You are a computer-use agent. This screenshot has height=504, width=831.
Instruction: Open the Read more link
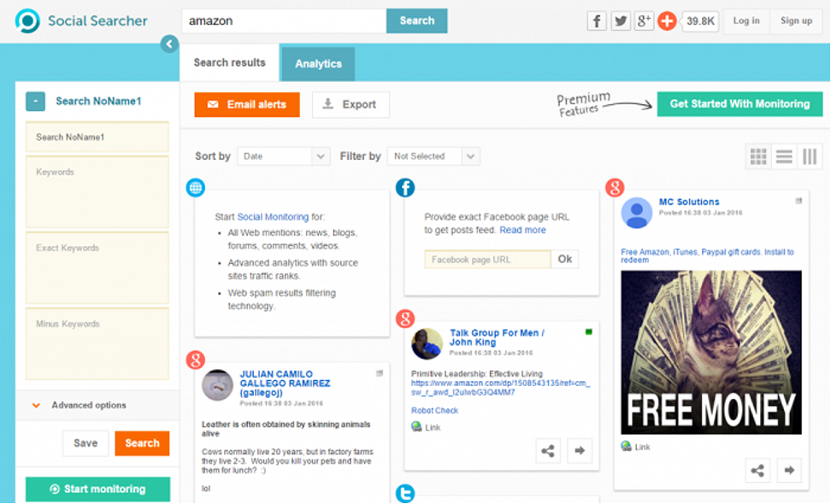pos(522,231)
